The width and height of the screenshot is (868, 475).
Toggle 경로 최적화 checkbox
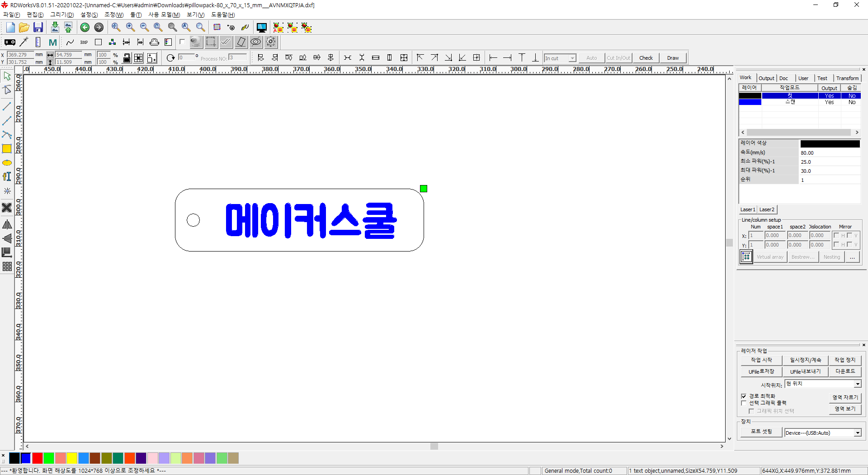pos(744,396)
